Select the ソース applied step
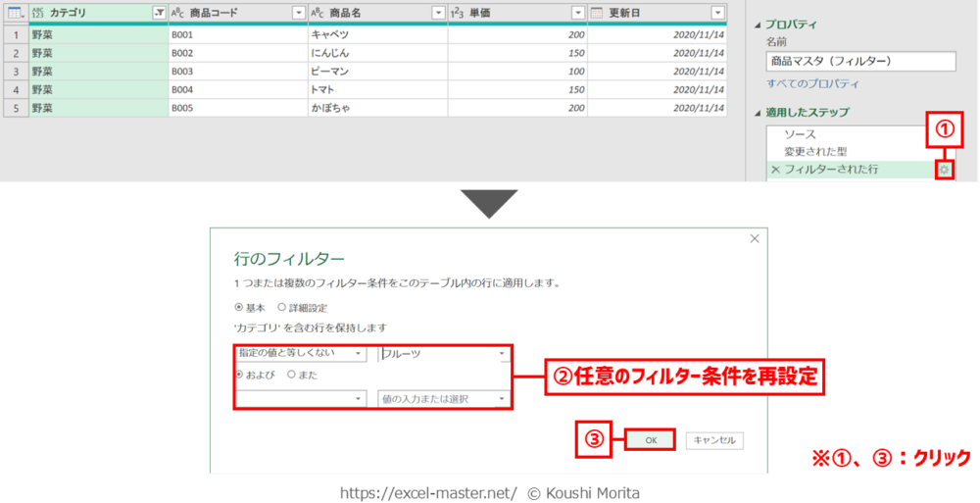This screenshot has width=980, height=503. click(x=800, y=134)
